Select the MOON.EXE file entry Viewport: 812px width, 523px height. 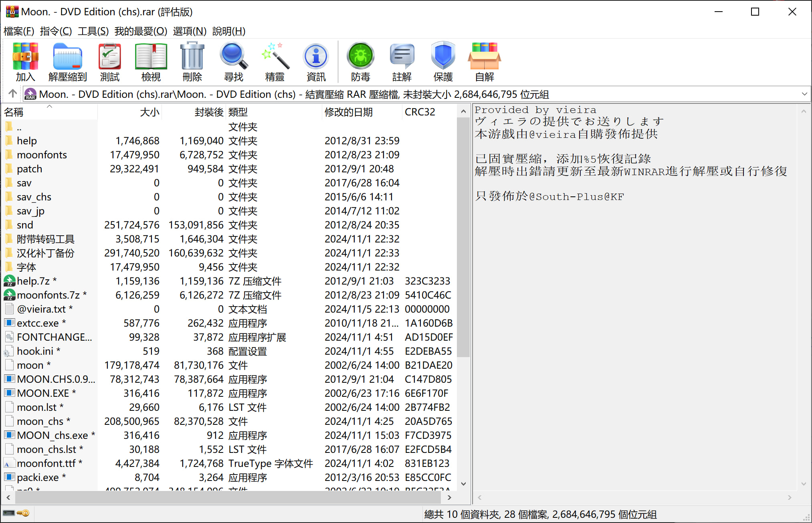coord(43,393)
